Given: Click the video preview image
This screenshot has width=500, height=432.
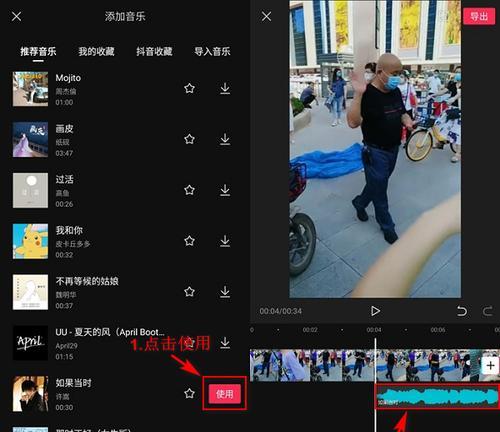Looking at the screenshot, I should (x=375, y=149).
